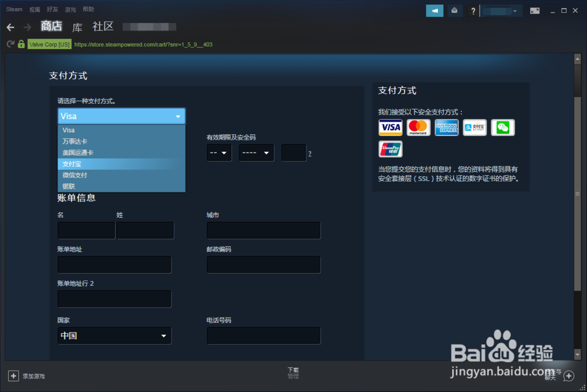The width and height of the screenshot is (587, 392).
Task: Open the expiration year dropdown
Action: tap(257, 153)
